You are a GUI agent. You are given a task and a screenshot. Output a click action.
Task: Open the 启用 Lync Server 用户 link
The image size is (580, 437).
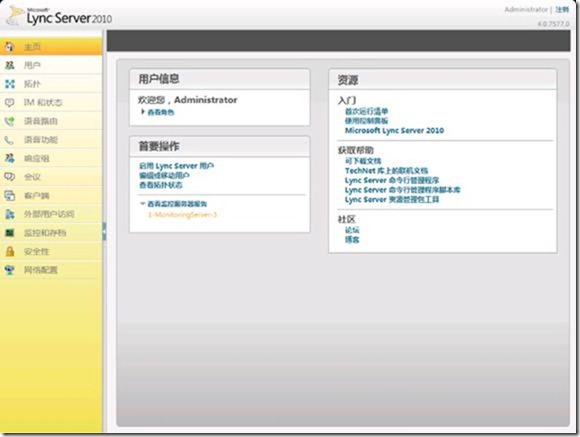click(x=176, y=166)
